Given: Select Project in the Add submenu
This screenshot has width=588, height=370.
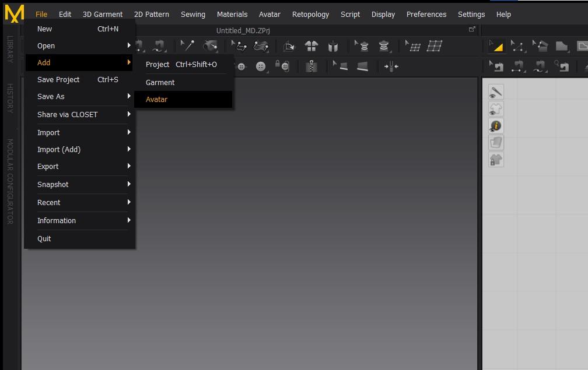Looking at the screenshot, I should tap(183, 65).
